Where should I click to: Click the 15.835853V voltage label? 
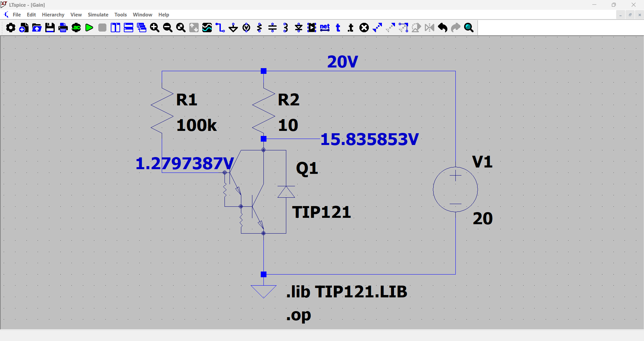[x=369, y=139]
